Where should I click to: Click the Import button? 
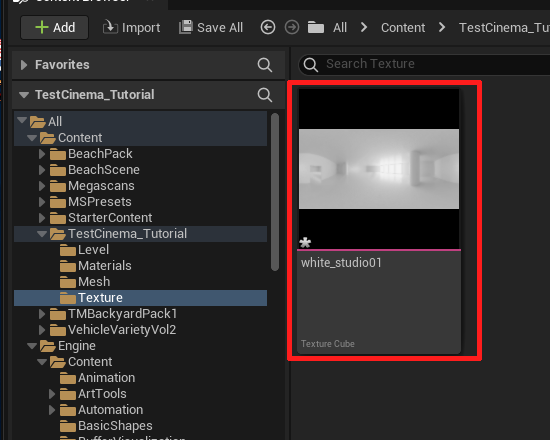(132, 27)
